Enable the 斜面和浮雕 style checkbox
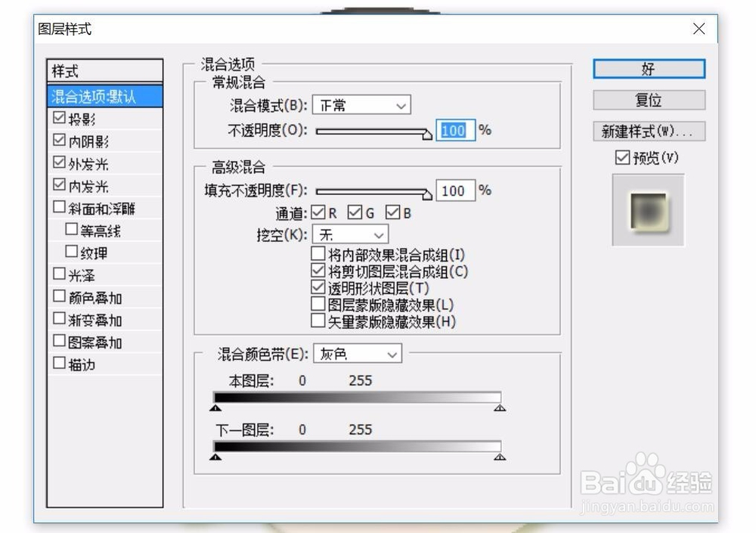This screenshot has width=756, height=533. pyautogui.click(x=59, y=207)
